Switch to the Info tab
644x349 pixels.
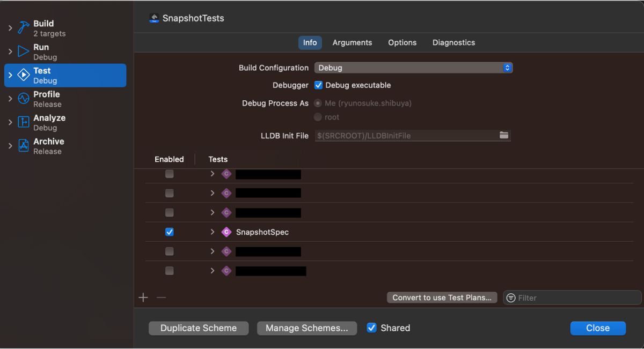[x=310, y=43]
